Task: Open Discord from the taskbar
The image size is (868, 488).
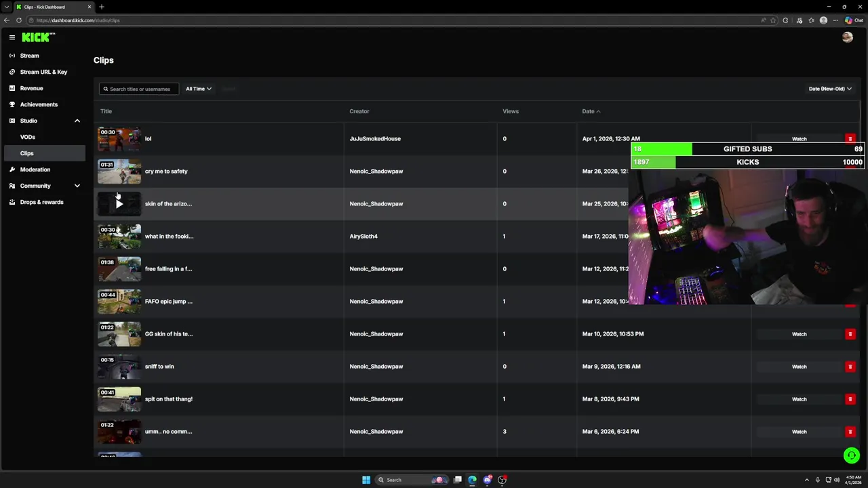Action: (x=488, y=480)
